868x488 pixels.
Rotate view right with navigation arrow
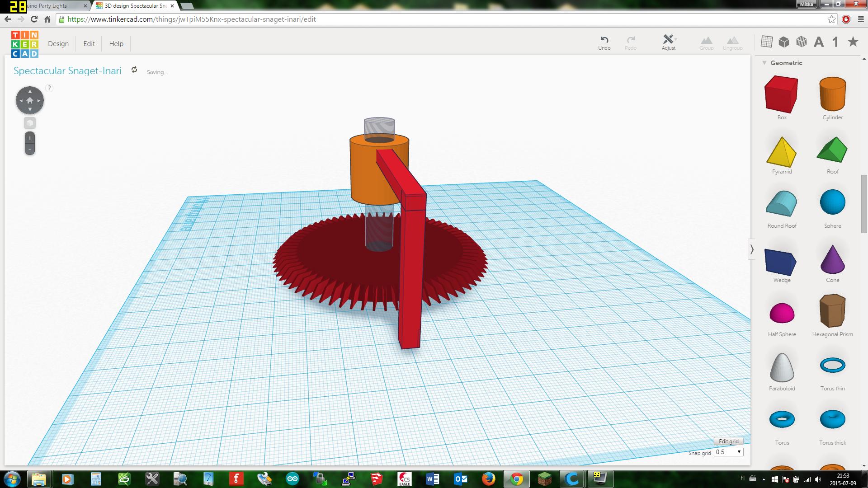pyautogui.click(x=39, y=100)
